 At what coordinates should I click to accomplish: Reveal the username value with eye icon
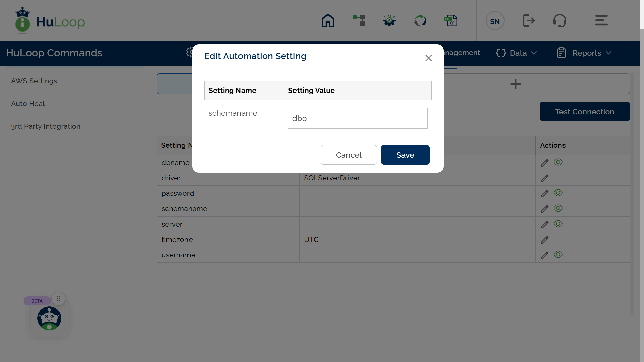pyautogui.click(x=558, y=254)
